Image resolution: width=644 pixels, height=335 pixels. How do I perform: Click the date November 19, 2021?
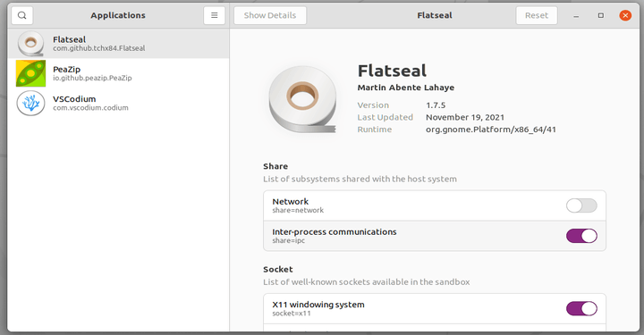[465, 117]
